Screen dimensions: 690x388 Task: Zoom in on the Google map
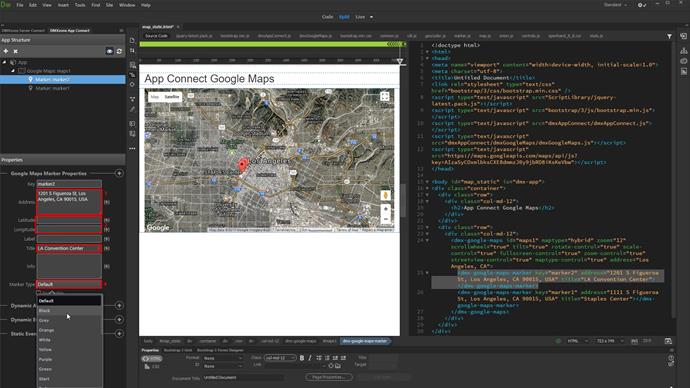[x=385, y=209]
